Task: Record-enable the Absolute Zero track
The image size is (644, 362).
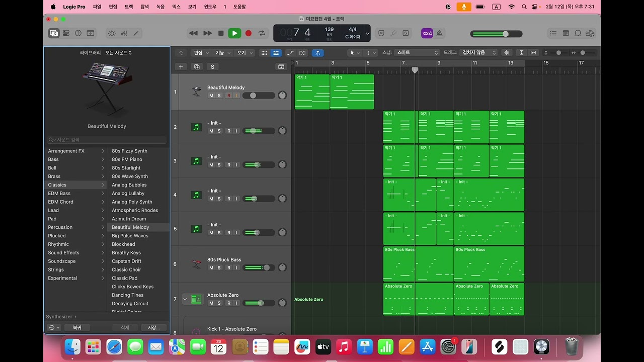Action: 229,303
